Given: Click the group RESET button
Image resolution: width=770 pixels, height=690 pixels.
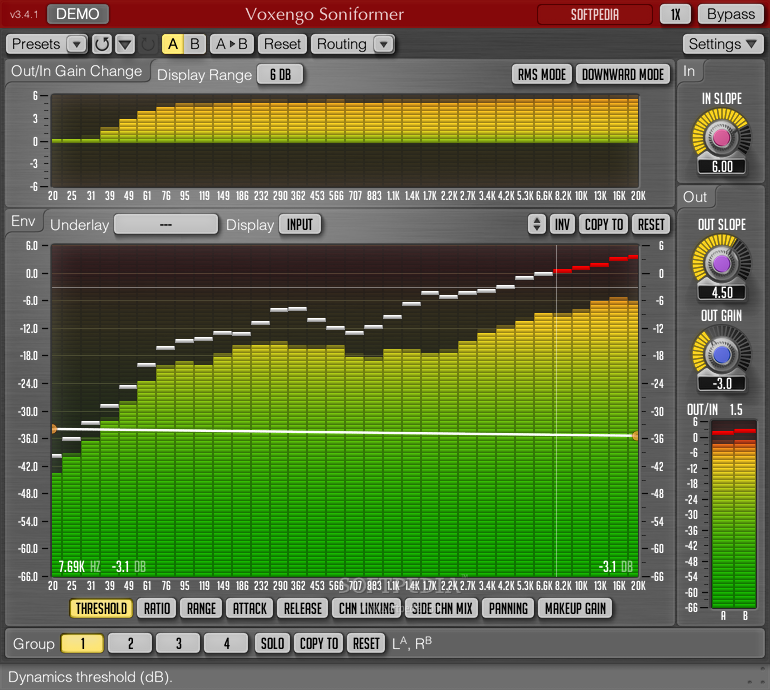Looking at the screenshot, I should (x=366, y=643).
